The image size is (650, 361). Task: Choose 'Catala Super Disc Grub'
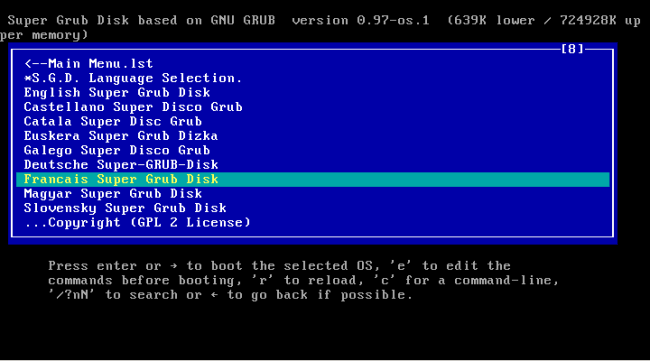tap(113, 121)
